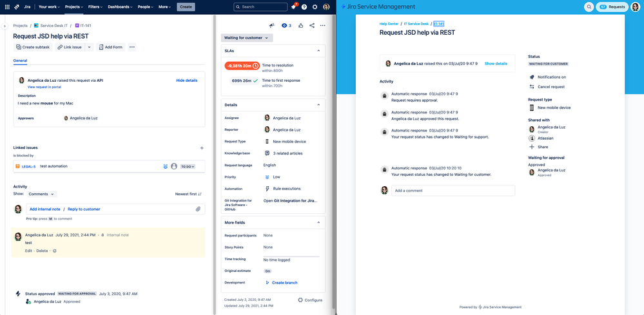644x315 pixels.
Task: Open the TO DO status dropdown on LEGAL-5
Action: 188,167
